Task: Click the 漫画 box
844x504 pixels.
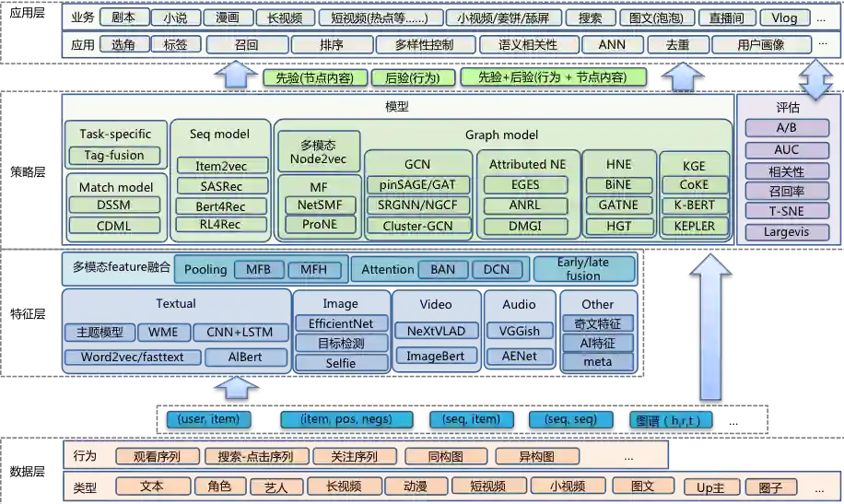Action: pos(228,18)
